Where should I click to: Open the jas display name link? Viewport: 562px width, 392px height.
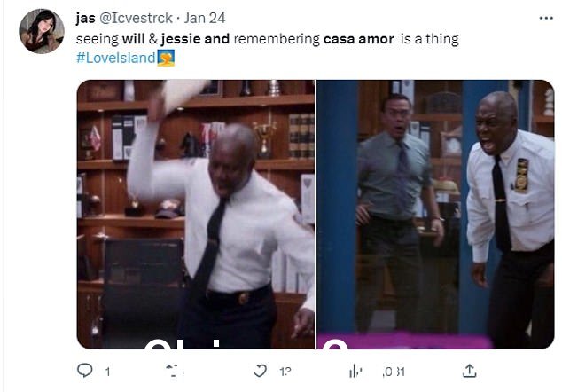coord(85,18)
